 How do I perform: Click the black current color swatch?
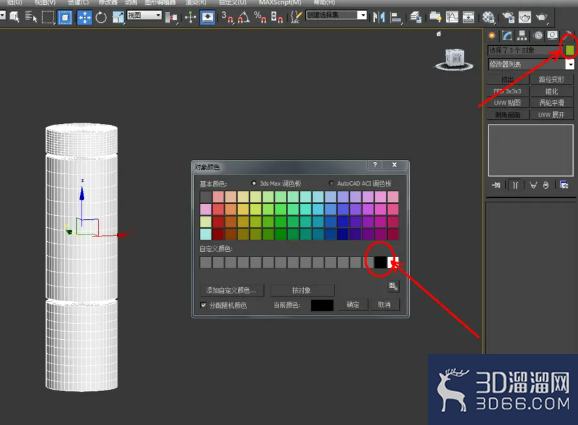(322, 305)
